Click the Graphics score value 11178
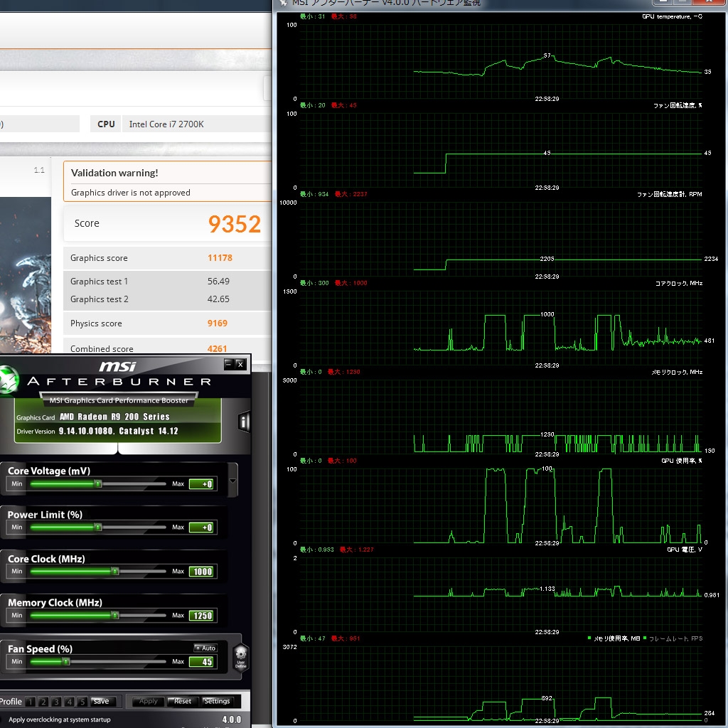The image size is (728, 728). [220, 257]
